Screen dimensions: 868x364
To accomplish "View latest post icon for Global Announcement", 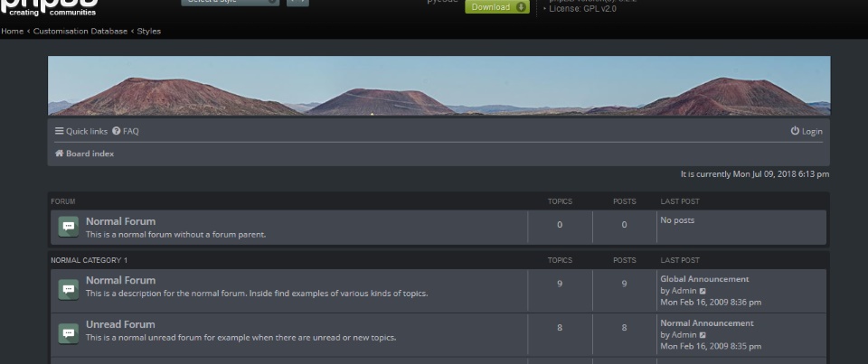I will tap(703, 291).
